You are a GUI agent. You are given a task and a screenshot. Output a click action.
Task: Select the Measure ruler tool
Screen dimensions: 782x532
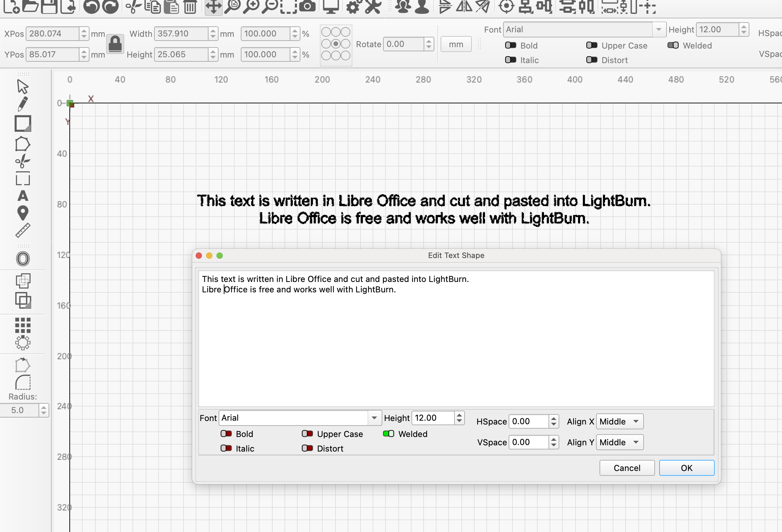(23, 230)
